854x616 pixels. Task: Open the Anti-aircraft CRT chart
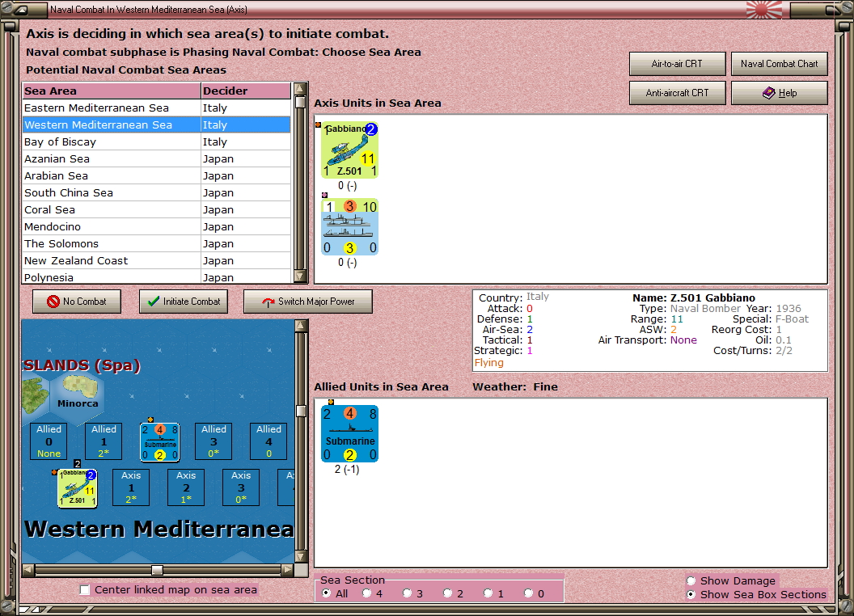pyautogui.click(x=677, y=93)
